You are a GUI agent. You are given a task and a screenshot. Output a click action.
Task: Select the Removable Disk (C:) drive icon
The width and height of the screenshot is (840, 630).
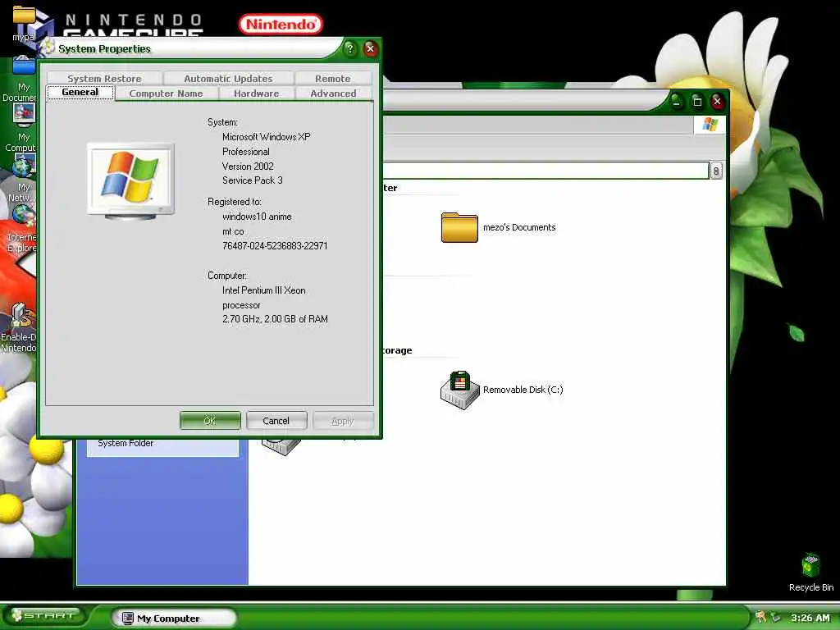[x=459, y=390]
